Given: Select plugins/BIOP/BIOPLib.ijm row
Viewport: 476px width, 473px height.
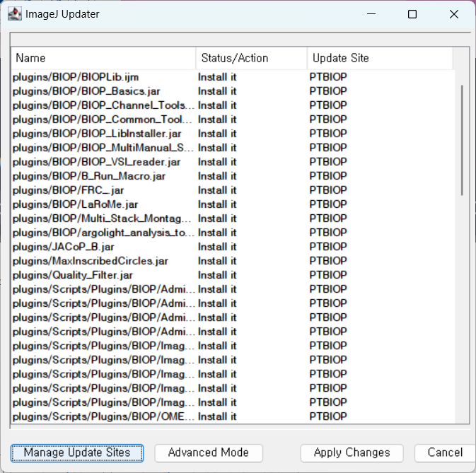Looking at the screenshot, I should (233, 77).
